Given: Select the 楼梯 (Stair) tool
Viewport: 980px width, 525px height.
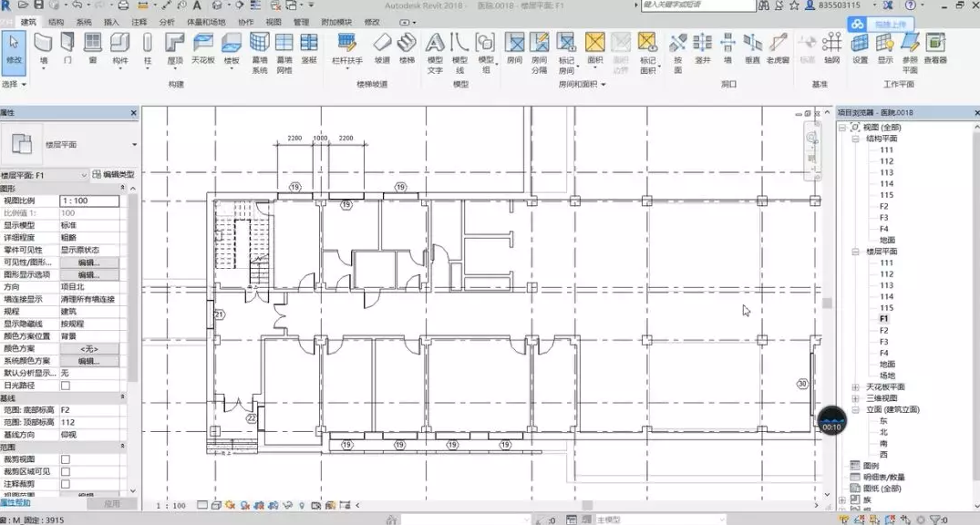Looking at the screenshot, I should (407, 49).
